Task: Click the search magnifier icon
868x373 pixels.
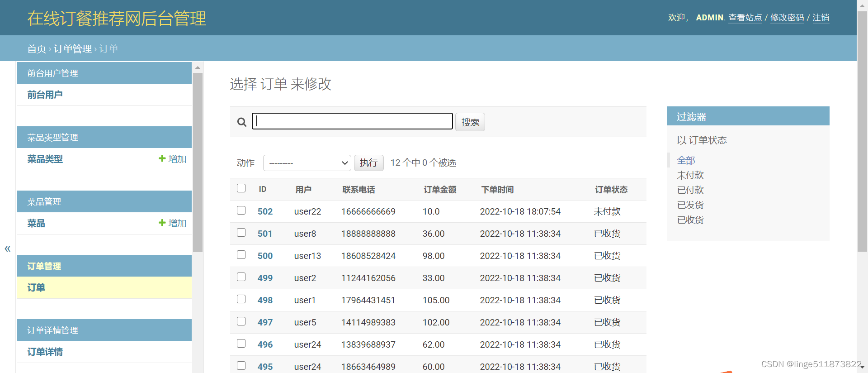Action: 242,122
